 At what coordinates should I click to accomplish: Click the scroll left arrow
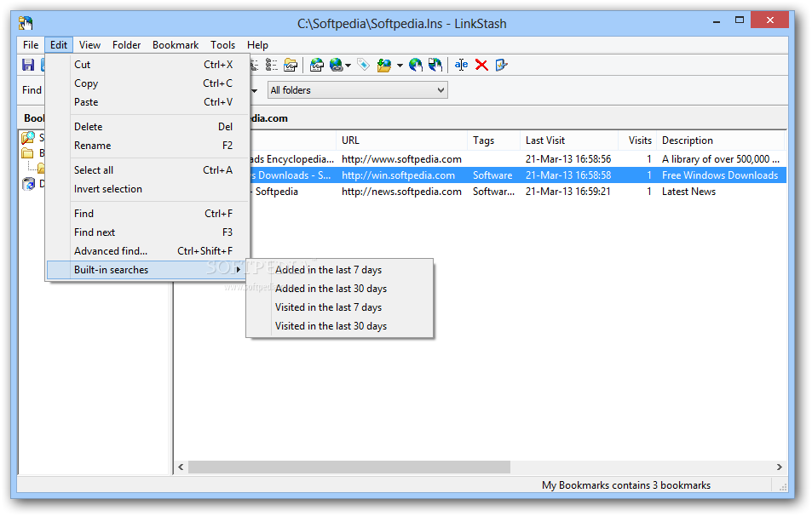(181, 467)
